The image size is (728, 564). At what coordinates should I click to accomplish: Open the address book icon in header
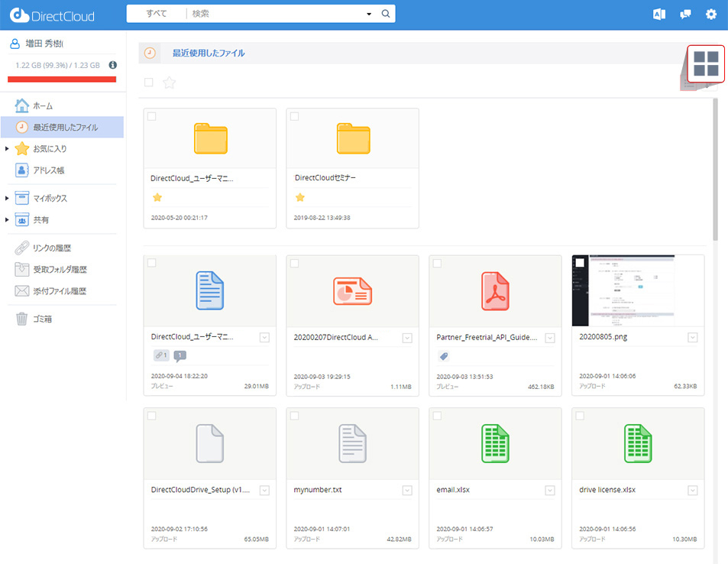(x=659, y=15)
